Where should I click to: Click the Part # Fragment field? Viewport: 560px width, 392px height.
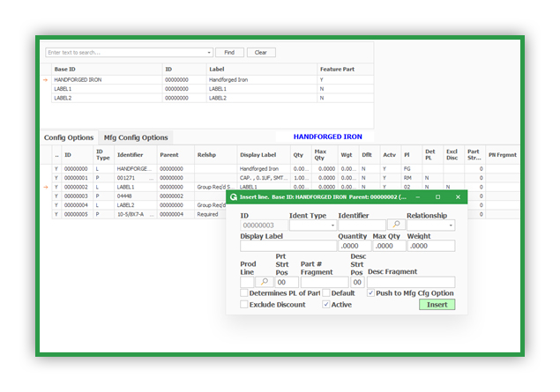[x=325, y=282]
